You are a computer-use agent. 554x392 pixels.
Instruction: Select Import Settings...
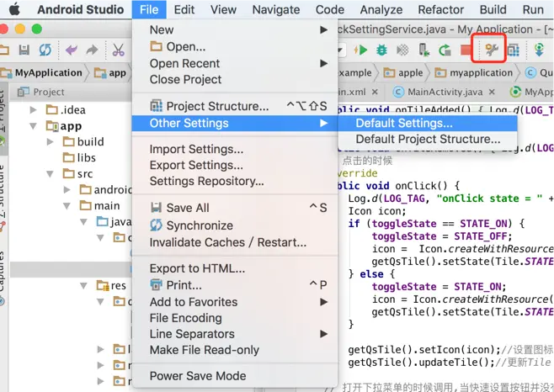235,149
